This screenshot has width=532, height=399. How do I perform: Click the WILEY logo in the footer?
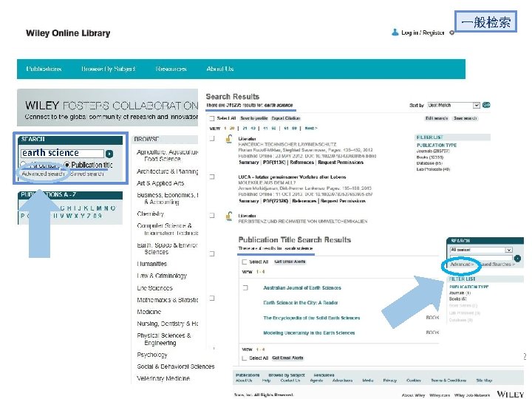pyautogui.click(x=511, y=394)
